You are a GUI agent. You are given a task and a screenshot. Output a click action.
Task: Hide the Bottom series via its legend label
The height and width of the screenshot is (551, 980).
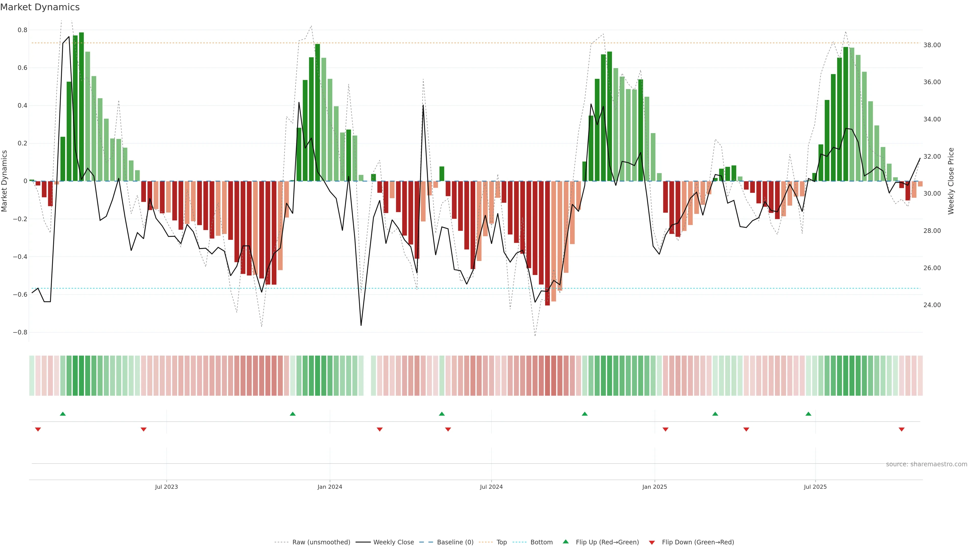541,542
